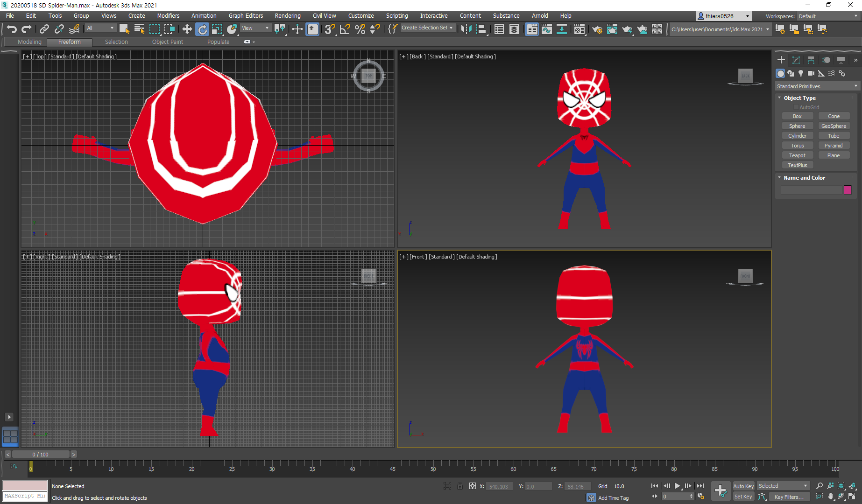Click the Align tool icon

pos(481,29)
